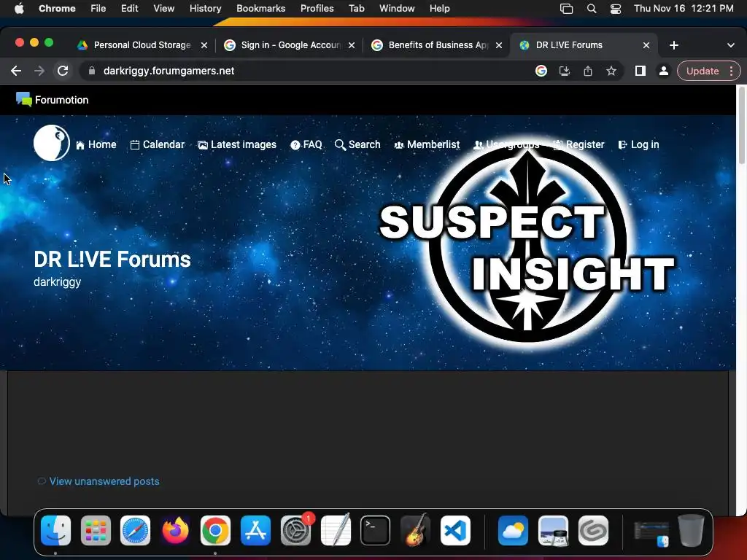Reload the page with the refresh icon
747x560 pixels.
click(x=63, y=71)
